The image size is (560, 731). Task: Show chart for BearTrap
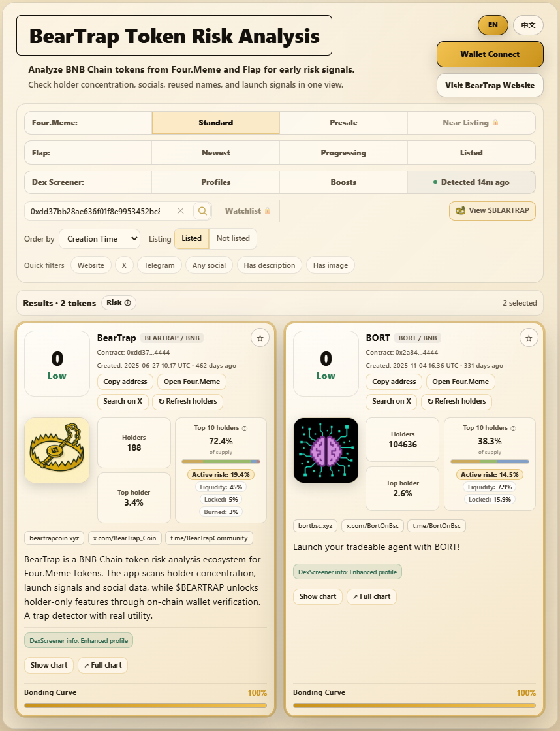click(x=49, y=665)
